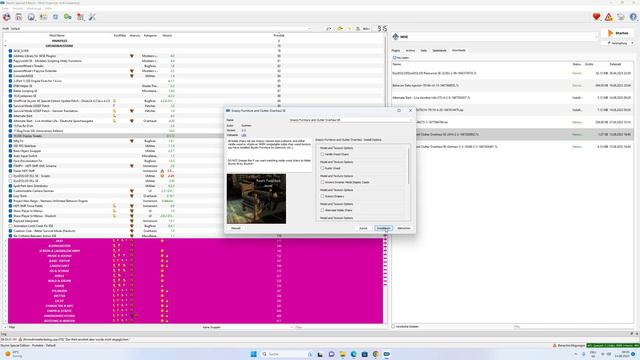Open the Hilfe menu
The image size is (640, 360).
(x=48, y=8)
